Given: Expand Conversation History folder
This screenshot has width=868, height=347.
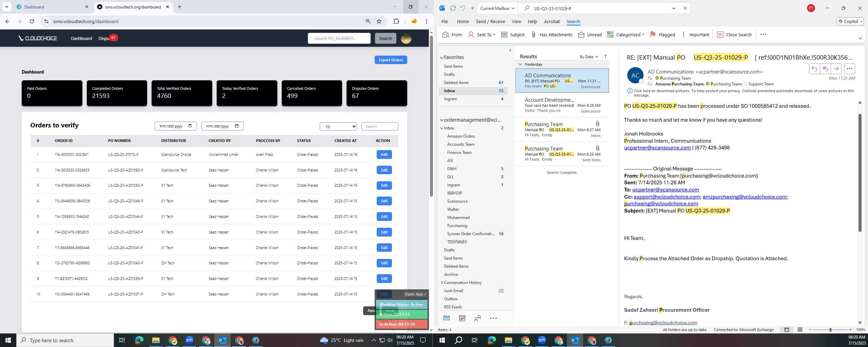Looking at the screenshot, I should (x=442, y=283).
